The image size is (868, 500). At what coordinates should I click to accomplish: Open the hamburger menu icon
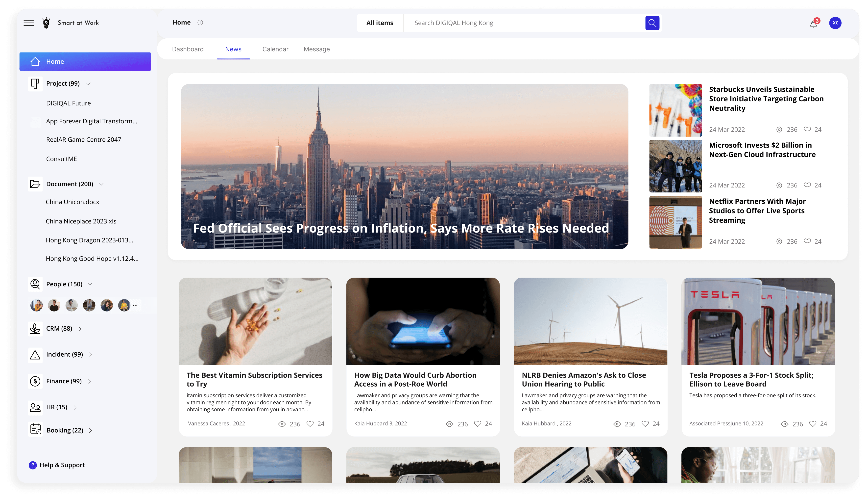click(x=29, y=23)
